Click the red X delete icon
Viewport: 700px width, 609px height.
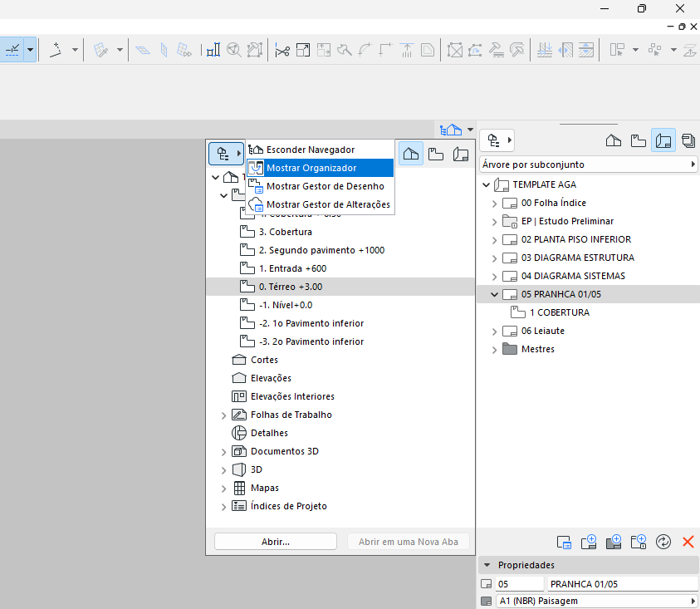tap(688, 542)
